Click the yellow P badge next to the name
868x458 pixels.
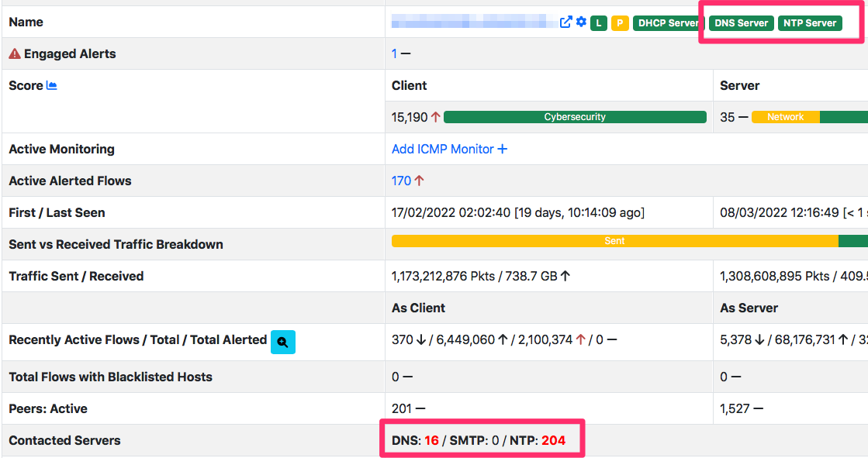coord(621,22)
